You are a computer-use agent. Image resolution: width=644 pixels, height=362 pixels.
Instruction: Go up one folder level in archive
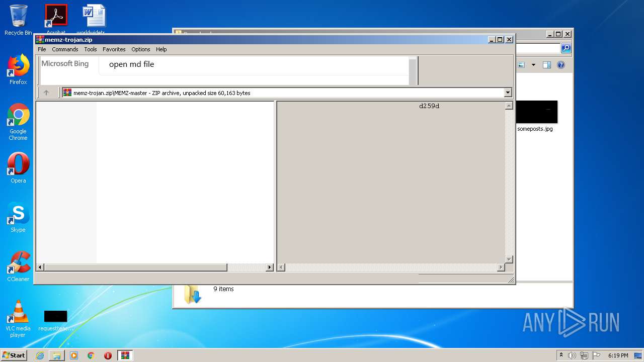(x=46, y=93)
